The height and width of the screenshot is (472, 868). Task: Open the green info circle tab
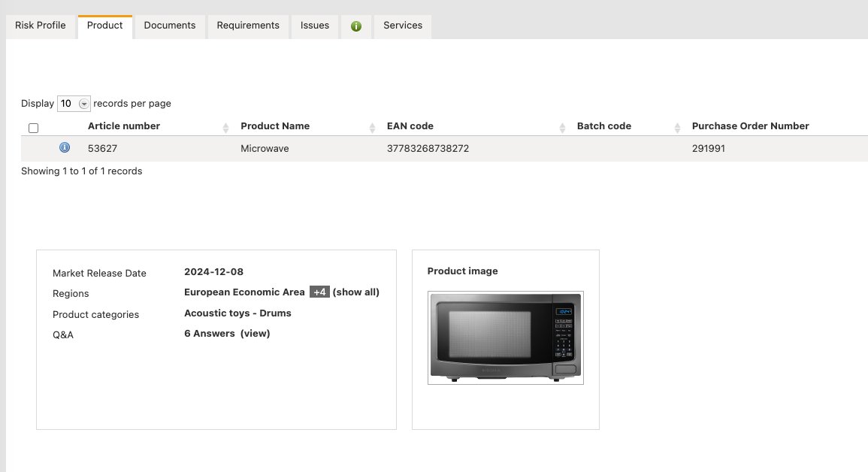355,26
